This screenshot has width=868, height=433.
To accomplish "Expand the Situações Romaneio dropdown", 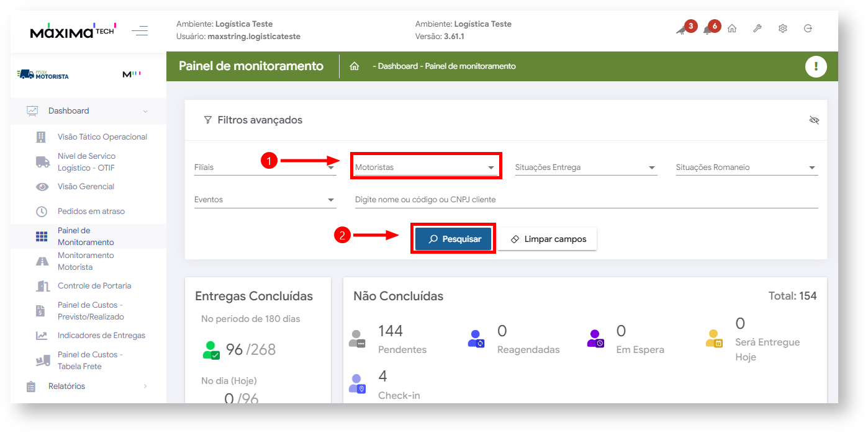I will (x=746, y=167).
